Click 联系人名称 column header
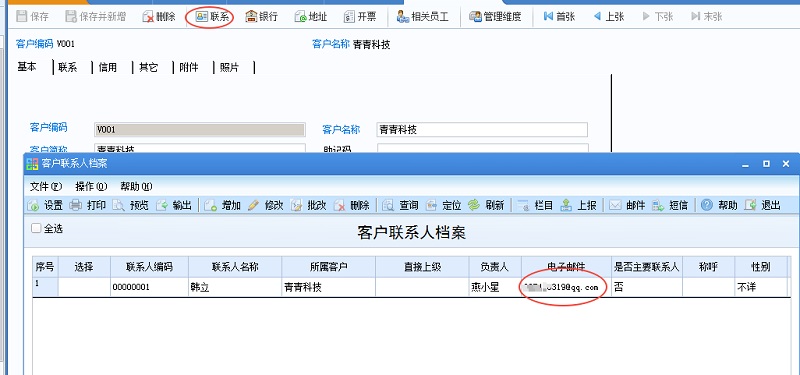The image size is (800, 375). pos(235,267)
